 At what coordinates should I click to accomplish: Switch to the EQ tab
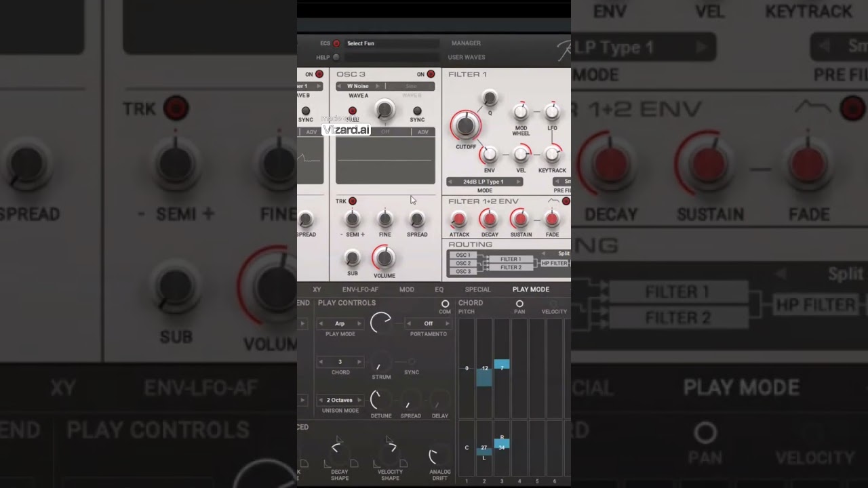(439, 289)
